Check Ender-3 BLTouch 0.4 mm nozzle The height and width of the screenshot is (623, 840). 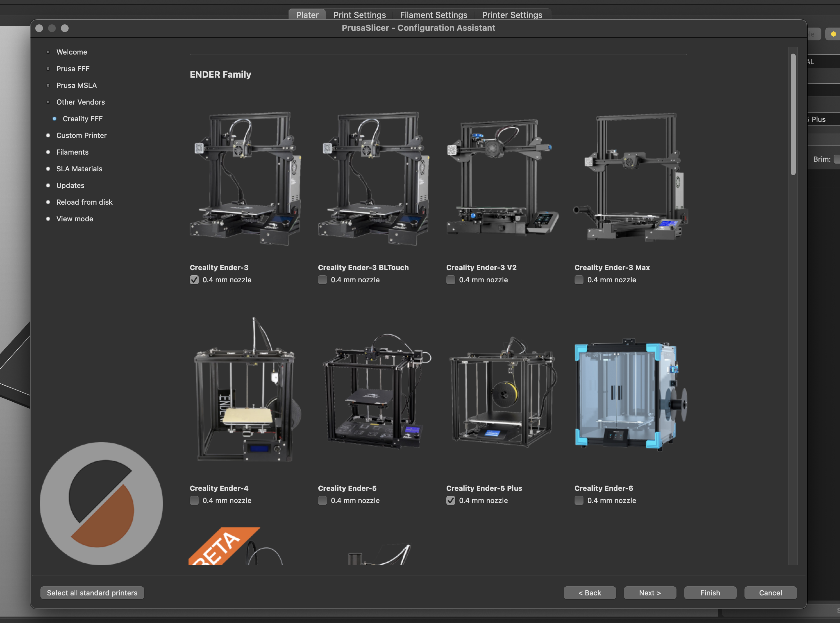pyautogui.click(x=322, y=280)
